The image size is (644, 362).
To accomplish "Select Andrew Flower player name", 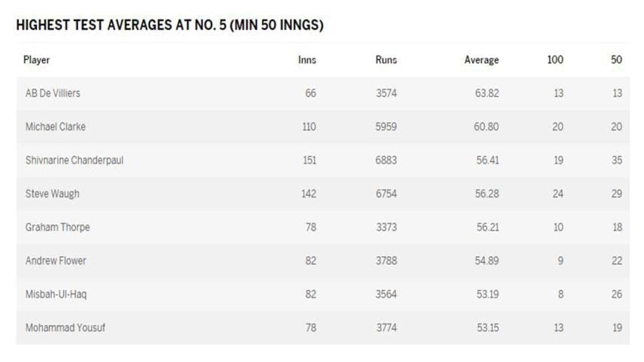I will pos(56,261).
